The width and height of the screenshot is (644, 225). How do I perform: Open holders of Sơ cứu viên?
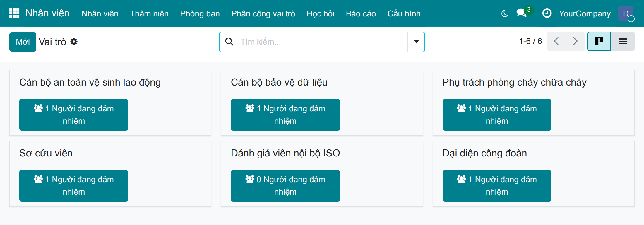(74, 186)
